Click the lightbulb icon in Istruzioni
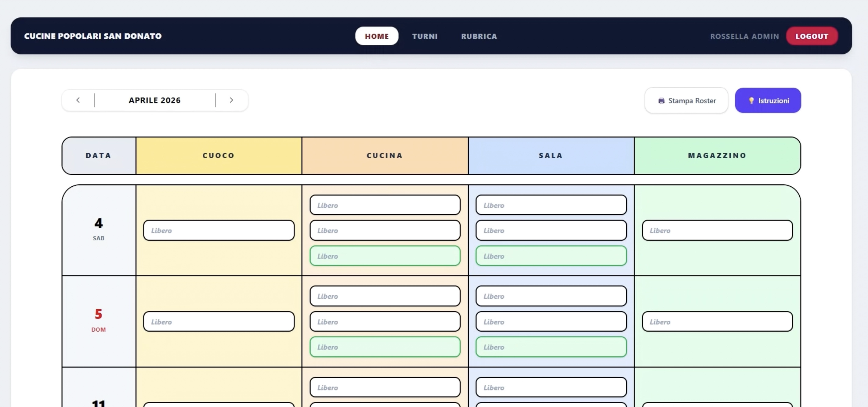The image size is (868, 407). [751, 100]
